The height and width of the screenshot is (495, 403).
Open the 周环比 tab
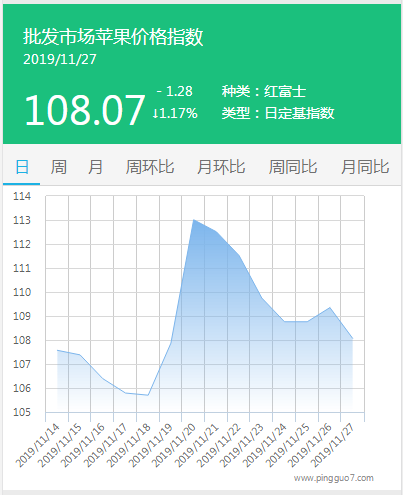150,167
